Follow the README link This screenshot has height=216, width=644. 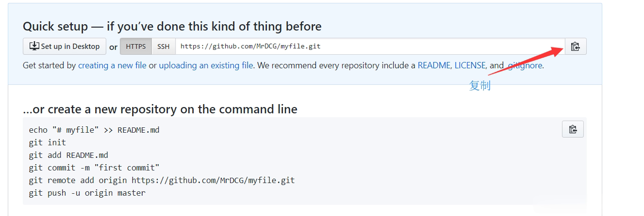pyautogui.click(x=434, y=65)
